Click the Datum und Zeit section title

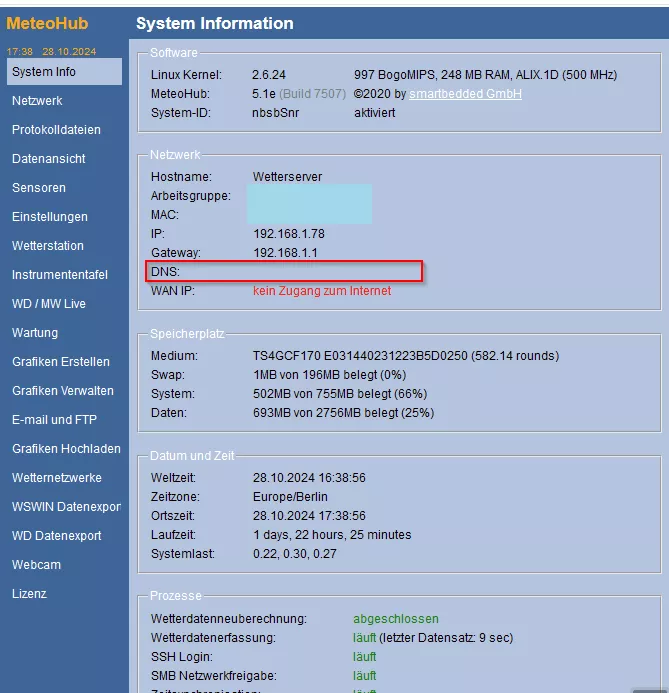point(192,456)
